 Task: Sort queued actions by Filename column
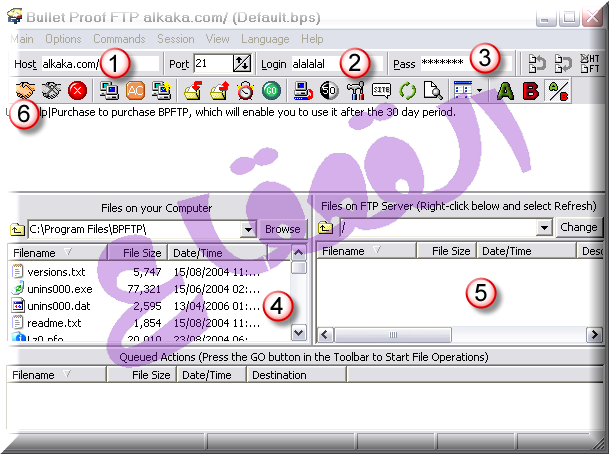tap(56, 375)
